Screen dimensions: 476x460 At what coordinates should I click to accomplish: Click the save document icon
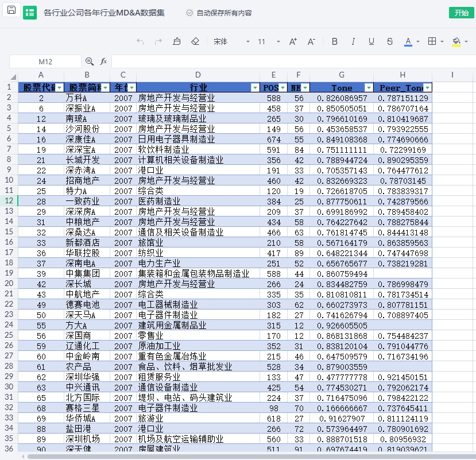(11, 10)
